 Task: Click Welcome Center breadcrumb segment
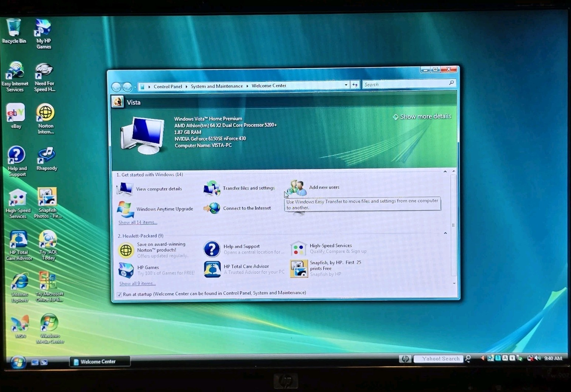click(x=269, y=86)
